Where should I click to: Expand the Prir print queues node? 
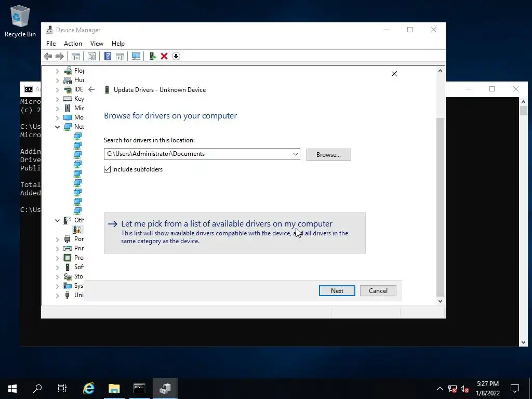click(57, 249)
